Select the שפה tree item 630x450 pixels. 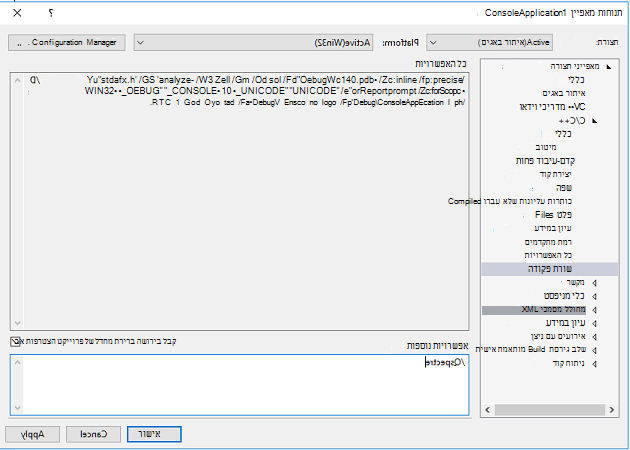[x=564, y=188]
